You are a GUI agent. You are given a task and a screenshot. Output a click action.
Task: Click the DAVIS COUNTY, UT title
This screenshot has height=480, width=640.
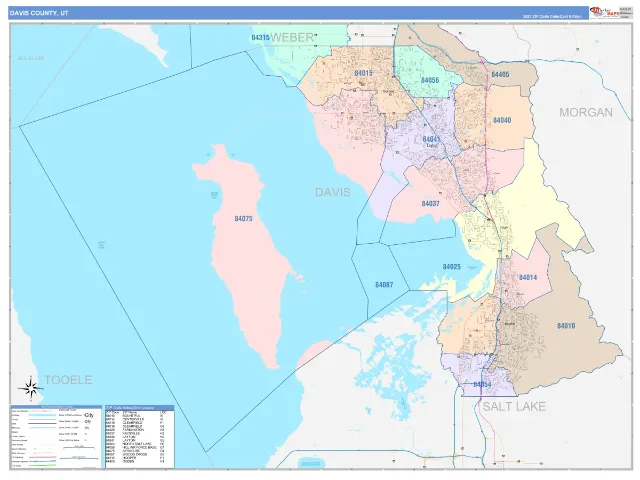point(39,13)
